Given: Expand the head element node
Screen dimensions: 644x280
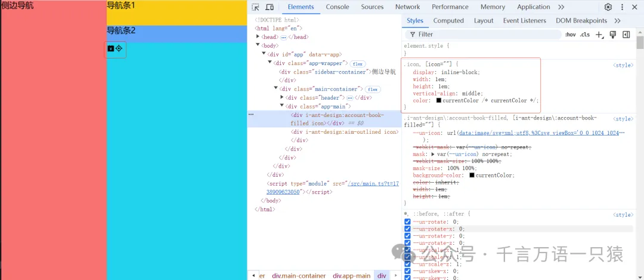Looking at the screenshot, I should pos(258,37).
